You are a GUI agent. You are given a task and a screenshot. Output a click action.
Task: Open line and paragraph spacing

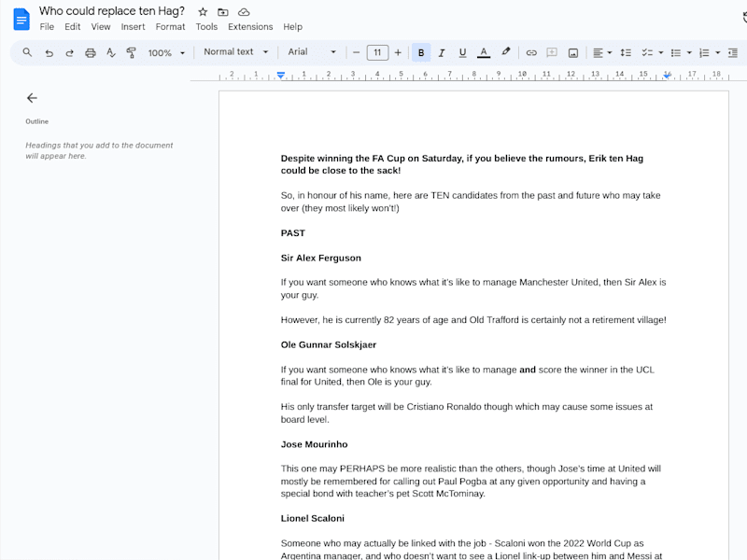point(626,53)
